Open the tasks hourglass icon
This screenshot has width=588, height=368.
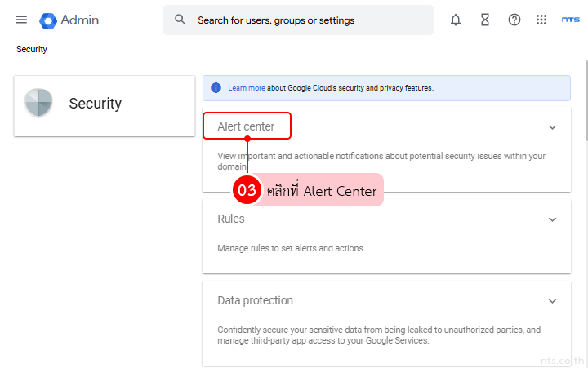(485, 20)
